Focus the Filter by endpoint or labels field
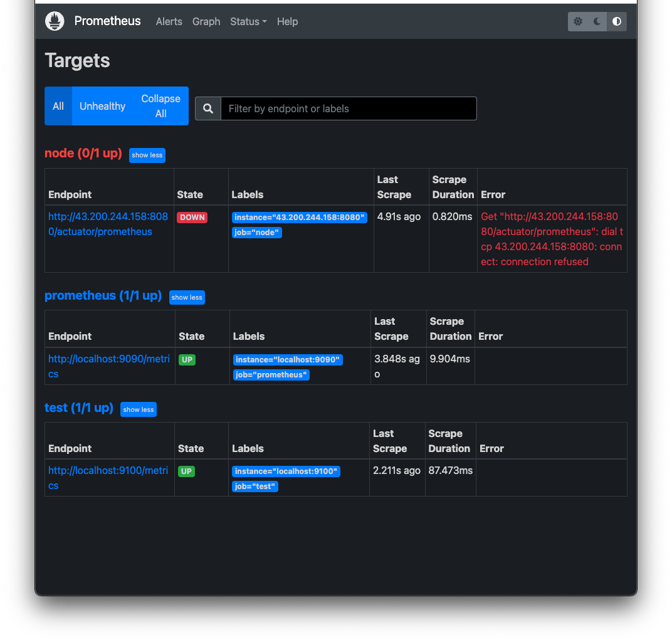The width and height of the screenshot is (672, 642). (349, 108)
